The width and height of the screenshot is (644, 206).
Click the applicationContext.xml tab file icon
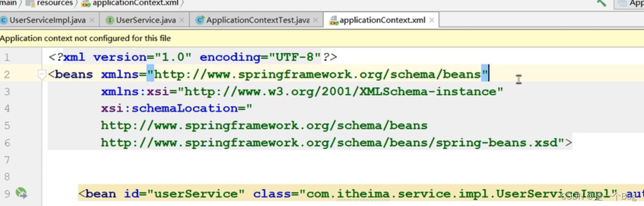(333, 21)
